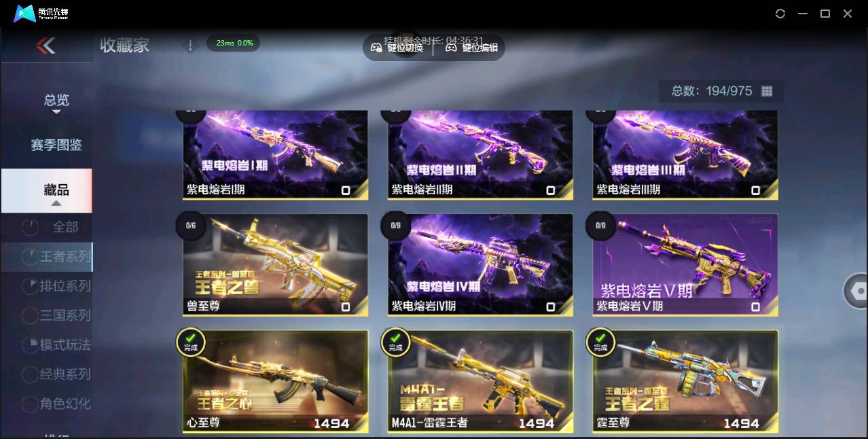
Task: Open the floating side panel handle
Action: tap(857, 291)
